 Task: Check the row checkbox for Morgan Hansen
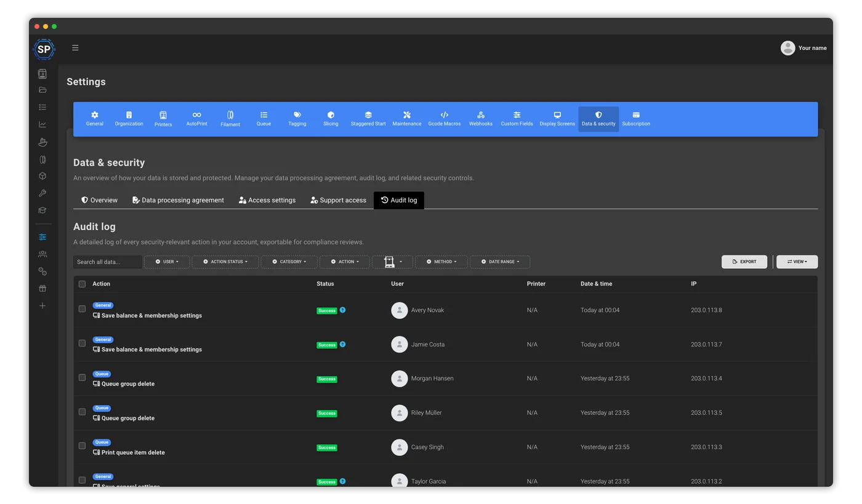(82, 378)
